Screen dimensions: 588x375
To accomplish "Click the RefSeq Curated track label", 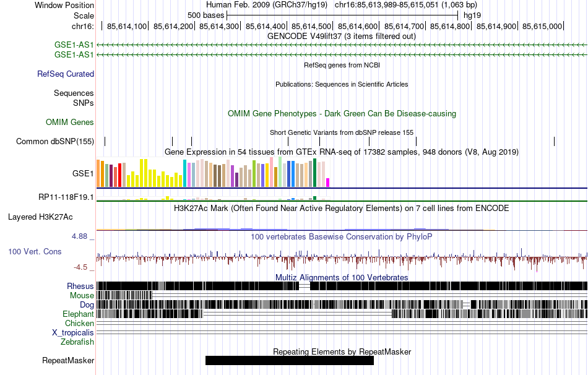I will (x=66, y=74).
